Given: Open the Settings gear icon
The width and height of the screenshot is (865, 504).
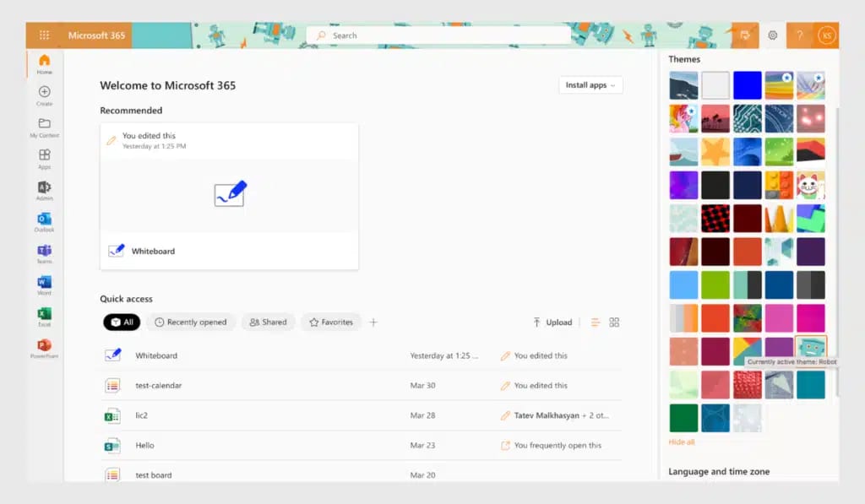Looking at the screenshot, I should point(772,35).
